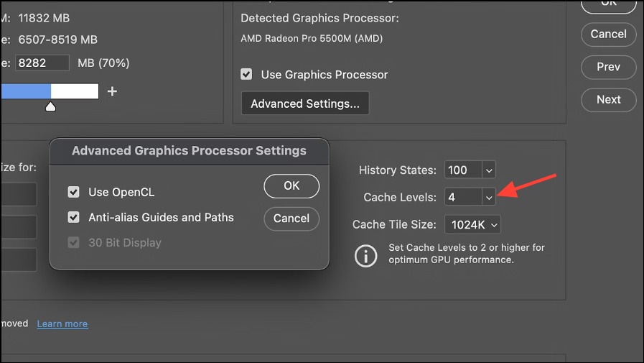Uncheck Use Graphics Processor
This screenshot has width=644, height=363.
[x=246, y=75]
